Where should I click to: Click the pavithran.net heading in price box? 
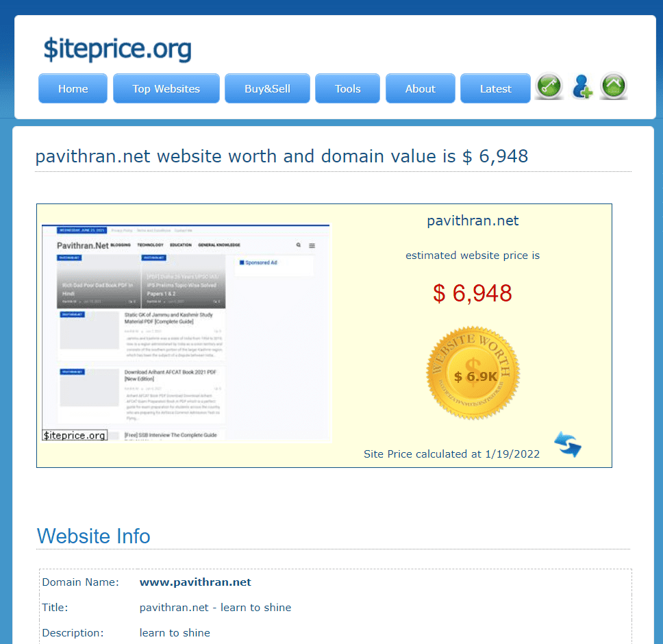click(473, 221)
